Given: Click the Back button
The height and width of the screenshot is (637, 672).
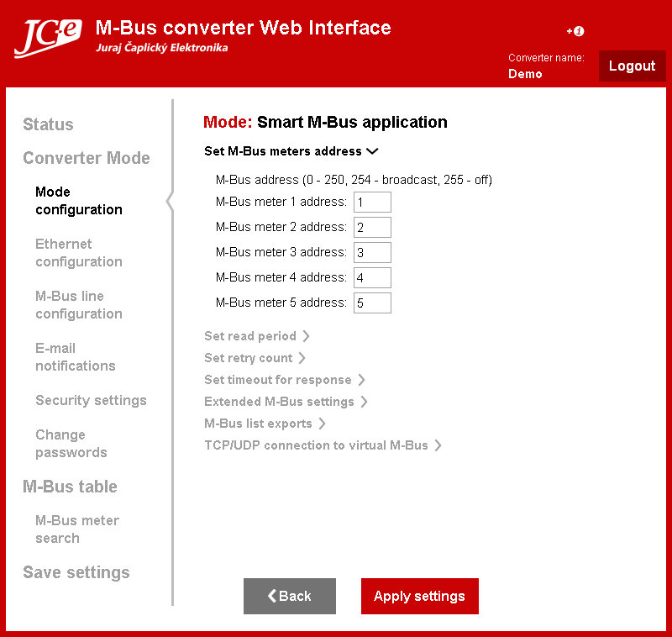Looking at the screenshot, I should [x=289, y=596].
